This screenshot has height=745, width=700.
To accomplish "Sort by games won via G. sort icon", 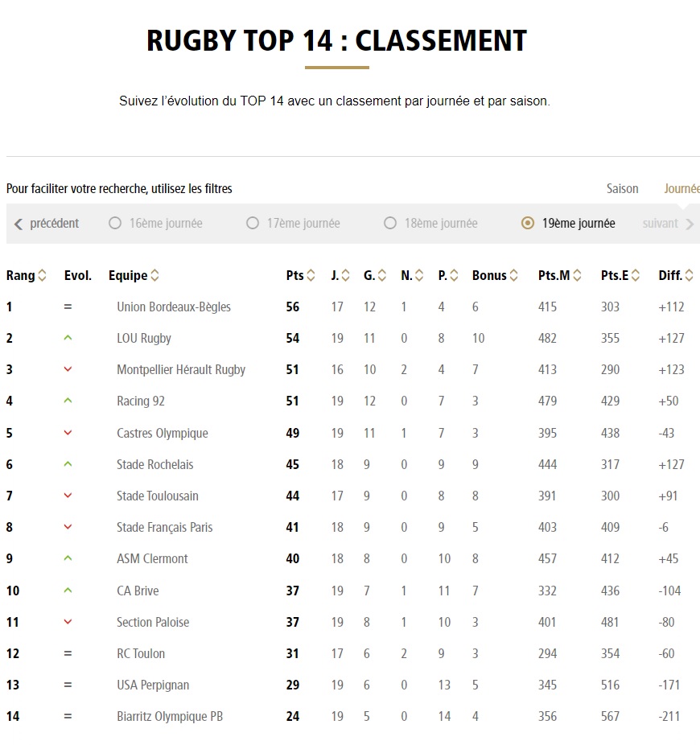I will coord(381,275).
